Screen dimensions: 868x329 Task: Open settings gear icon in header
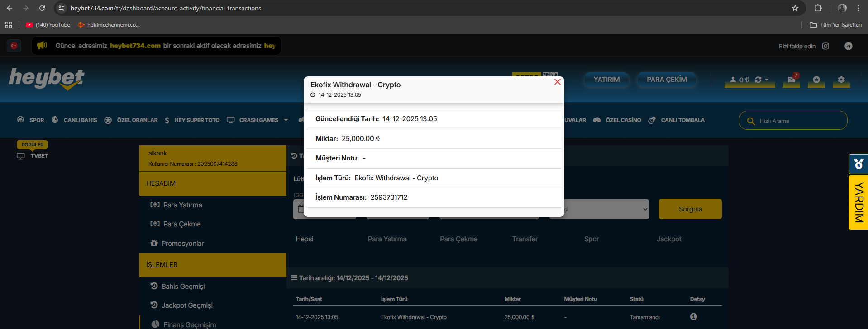tap(841, 80)
